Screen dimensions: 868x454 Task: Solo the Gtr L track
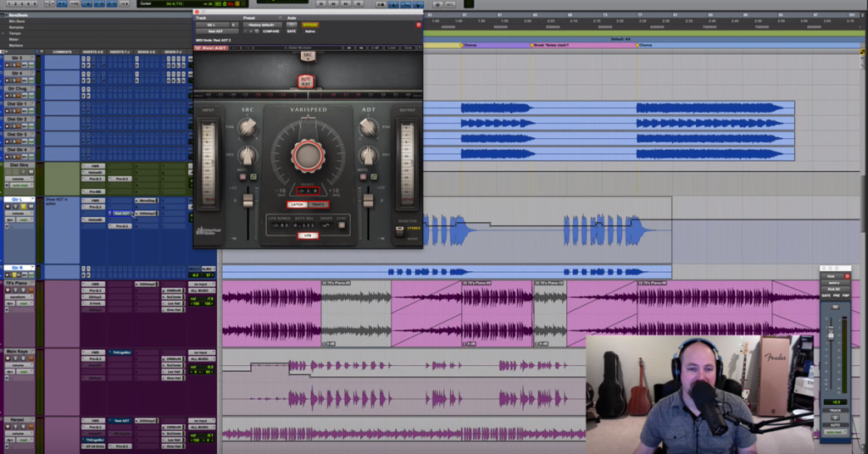23,207
